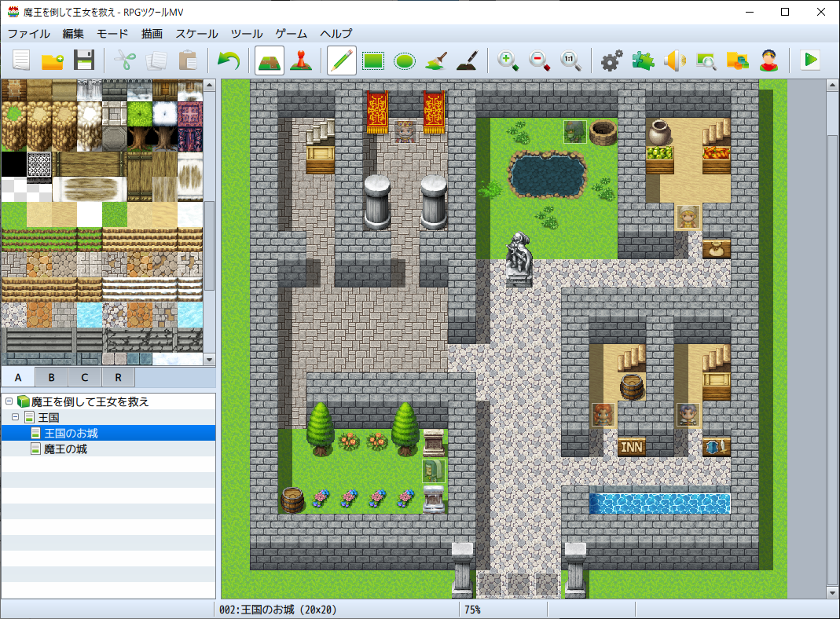Collapse the 魔王を倒して王女を救え project node
The width and height of the screenshot is (840, 619).
click(9, 401)
